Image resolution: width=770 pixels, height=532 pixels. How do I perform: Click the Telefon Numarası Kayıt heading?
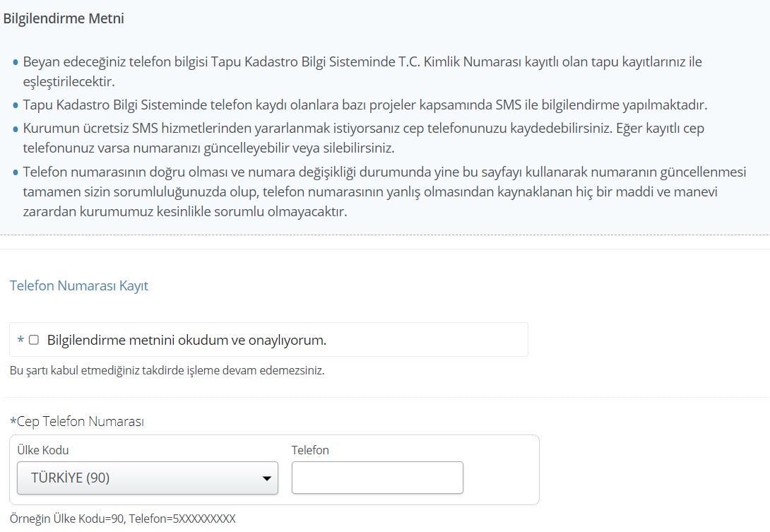pyautogui.click(x=79, y=286)
